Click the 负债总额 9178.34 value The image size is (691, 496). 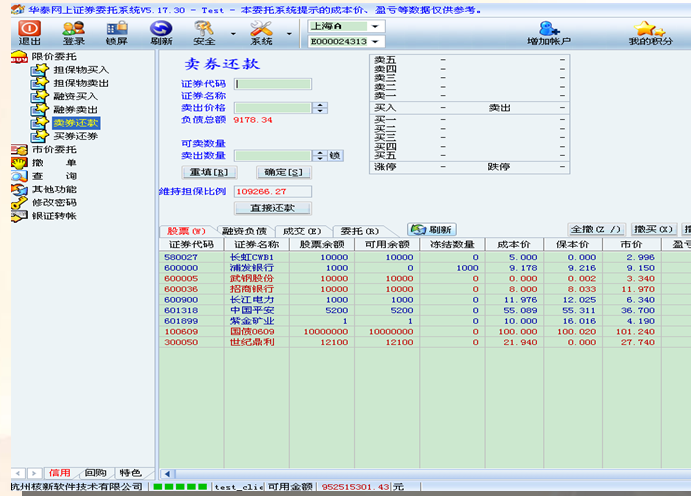pos(253,120)
